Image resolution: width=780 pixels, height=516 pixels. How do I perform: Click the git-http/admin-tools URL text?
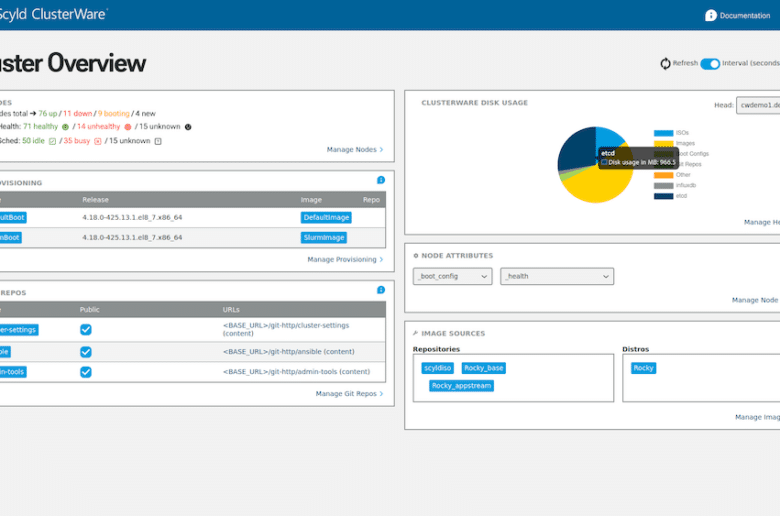tap(296, 372)
